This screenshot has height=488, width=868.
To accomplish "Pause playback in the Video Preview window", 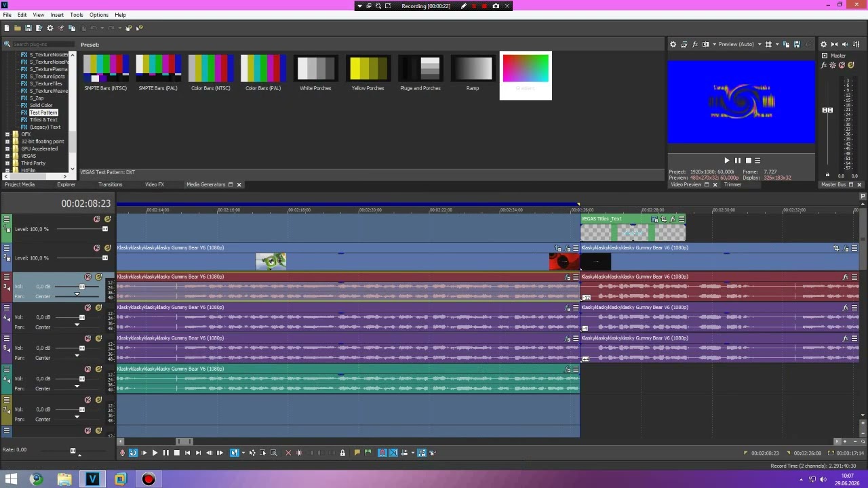I will (738, 161).
